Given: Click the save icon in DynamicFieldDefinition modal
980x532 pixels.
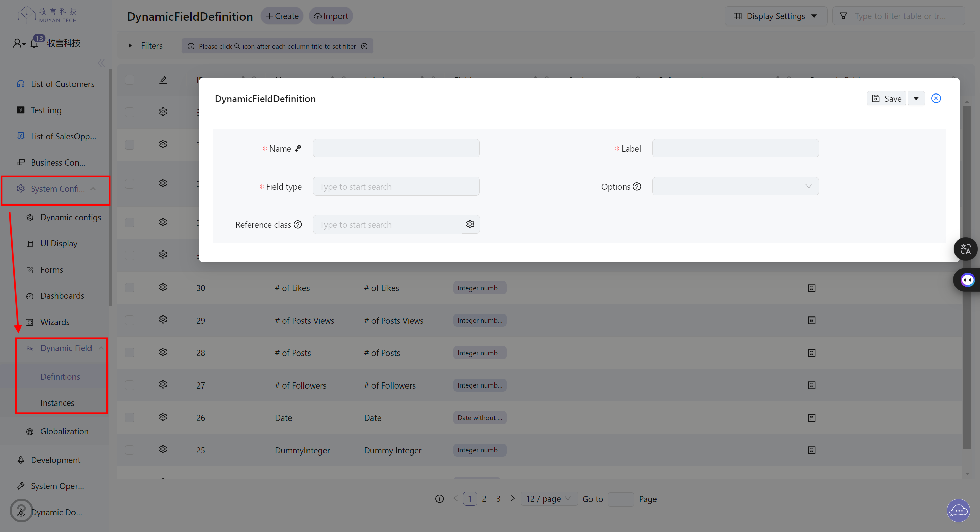Looking at the screenshot, I should click(x=876, y=98).
